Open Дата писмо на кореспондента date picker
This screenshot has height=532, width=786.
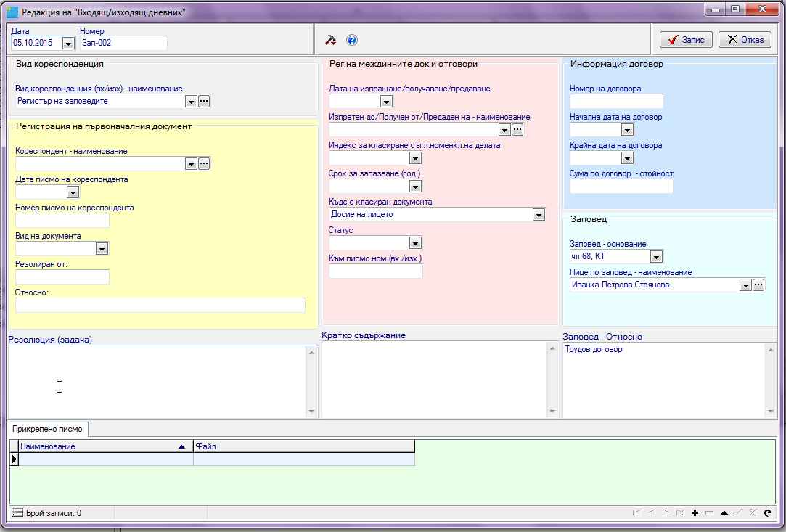tap(73, 192)
